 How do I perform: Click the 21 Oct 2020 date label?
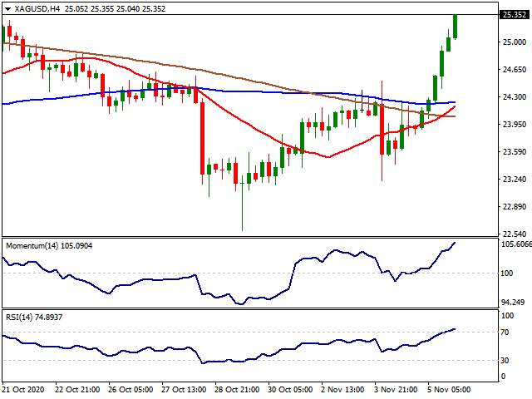click(x=23, y=390)
